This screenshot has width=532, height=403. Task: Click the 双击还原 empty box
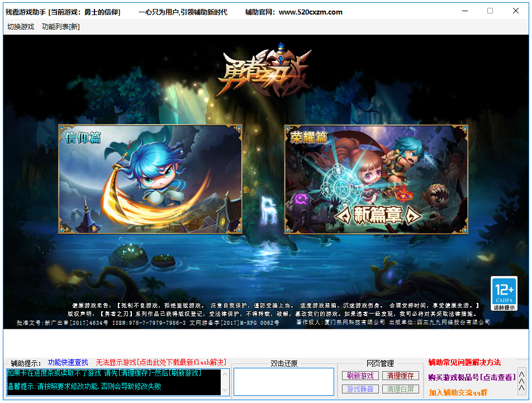coord(284,382)
